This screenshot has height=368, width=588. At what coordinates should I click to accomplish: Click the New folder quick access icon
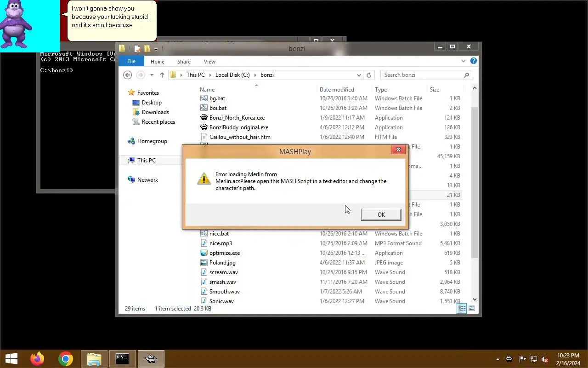pyautogui.click(x=147, y=48)
